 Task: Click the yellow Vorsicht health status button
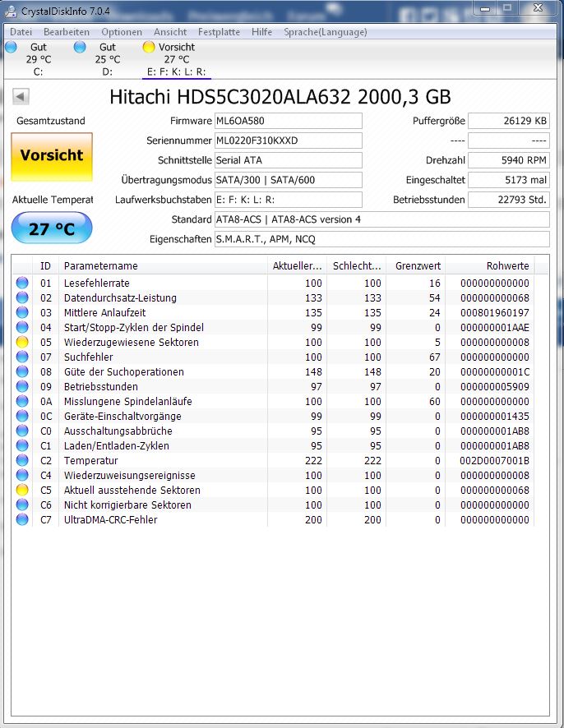pos(52,156)
